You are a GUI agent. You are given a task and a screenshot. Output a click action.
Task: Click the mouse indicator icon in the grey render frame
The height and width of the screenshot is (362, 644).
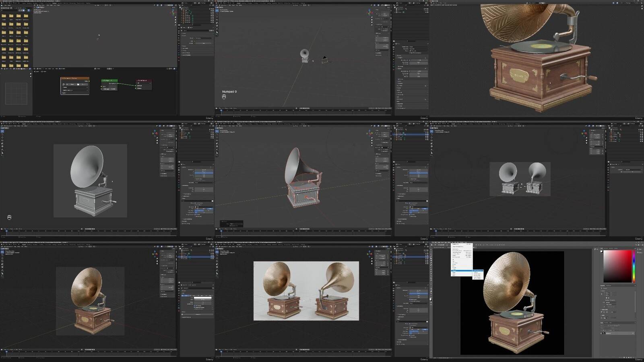click(9, 217)
